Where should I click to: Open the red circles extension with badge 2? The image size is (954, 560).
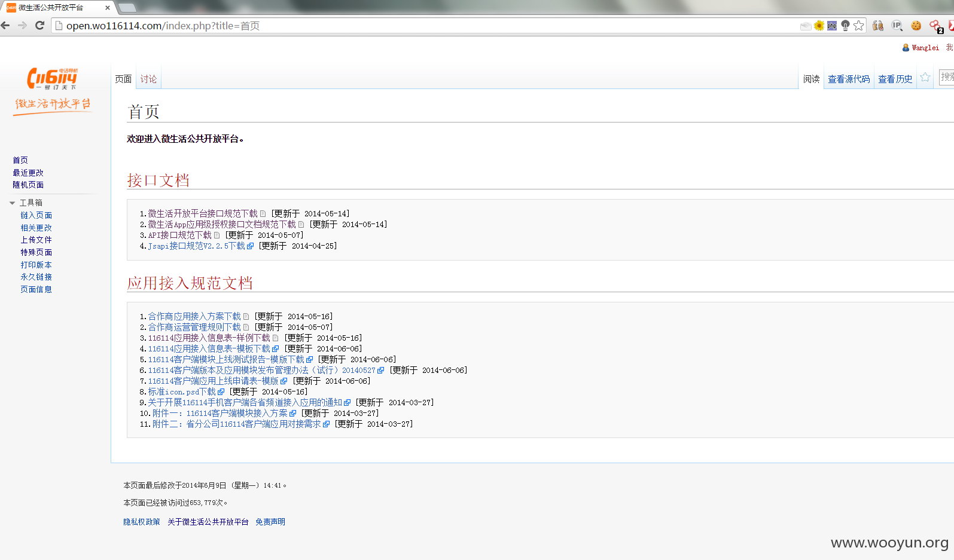click(x=935, y=26)
